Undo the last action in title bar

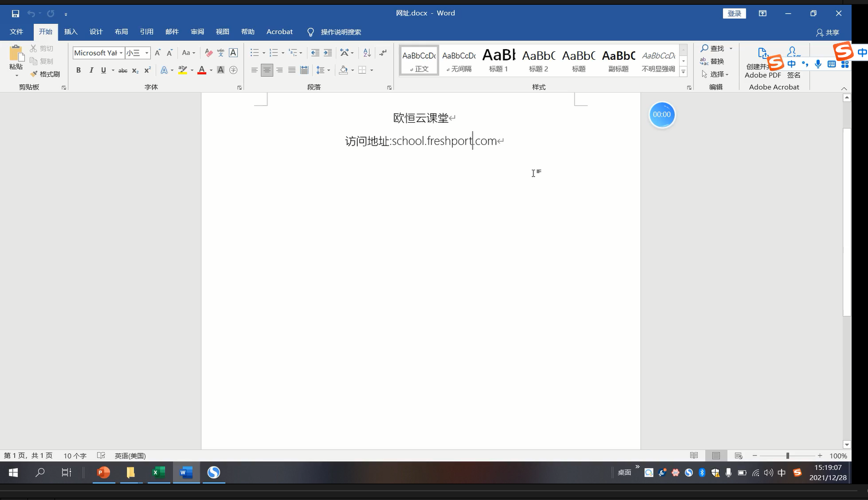[x=31, y=13]
